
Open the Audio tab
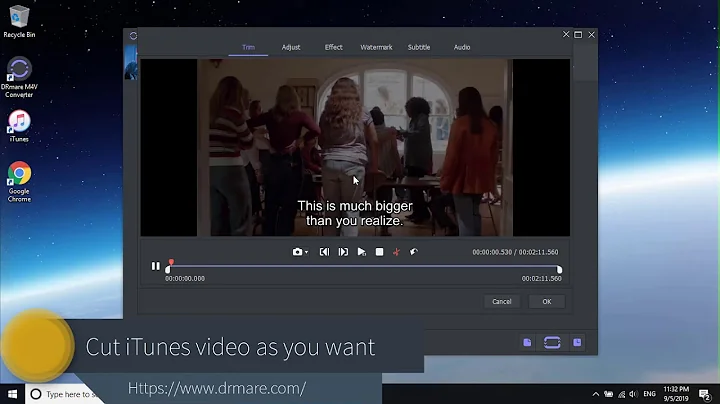(462, 47)
